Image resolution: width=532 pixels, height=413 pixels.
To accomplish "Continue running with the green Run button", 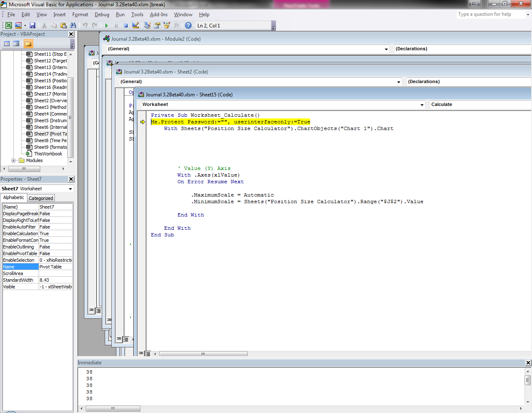I will click(106, 25).
